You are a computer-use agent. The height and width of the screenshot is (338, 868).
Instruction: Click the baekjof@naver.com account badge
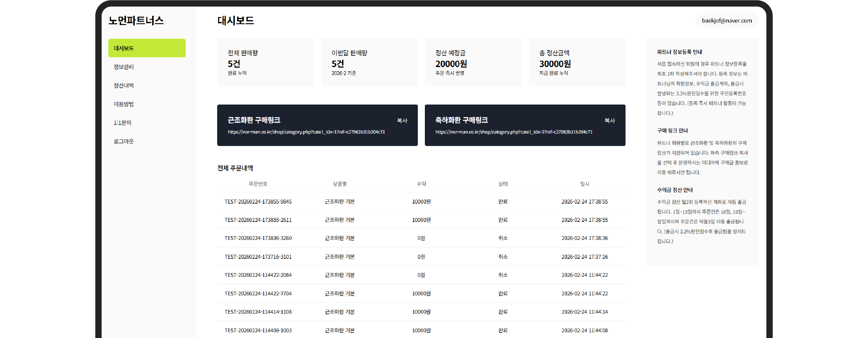726,20
